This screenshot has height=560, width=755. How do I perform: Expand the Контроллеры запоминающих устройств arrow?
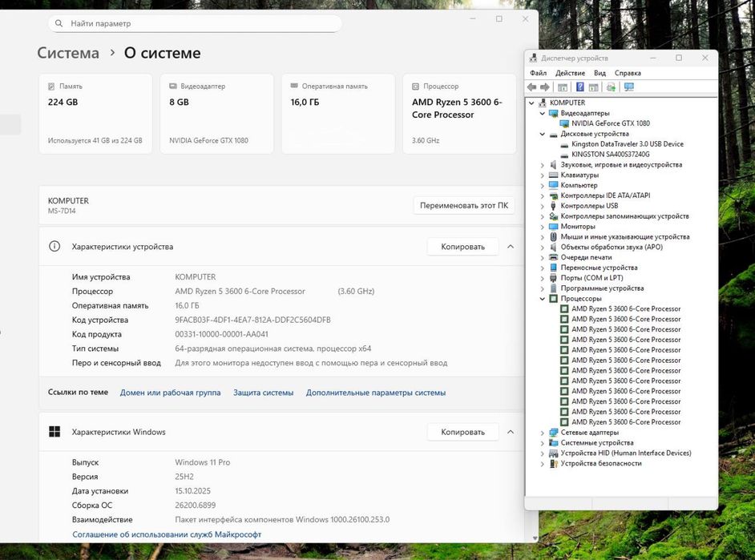(543, 216)
